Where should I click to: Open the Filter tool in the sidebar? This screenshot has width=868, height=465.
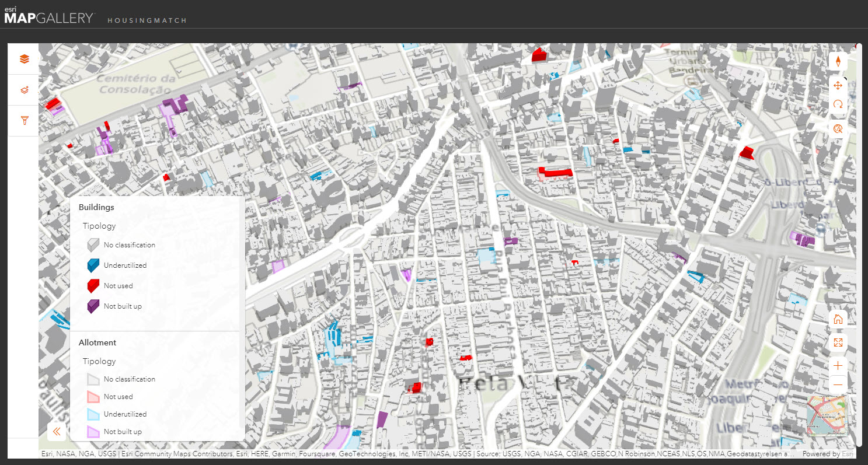point(23,120)
